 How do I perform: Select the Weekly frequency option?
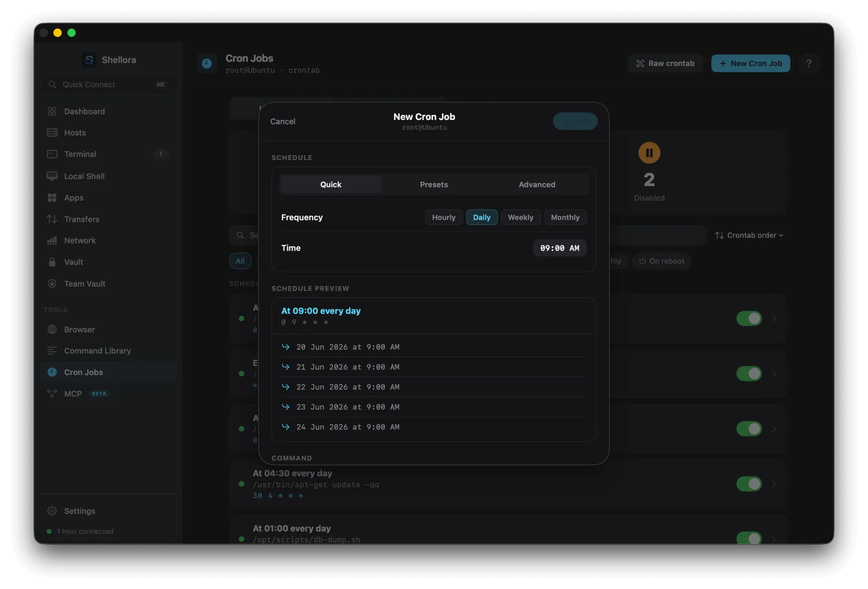click(x=521, y=217)
